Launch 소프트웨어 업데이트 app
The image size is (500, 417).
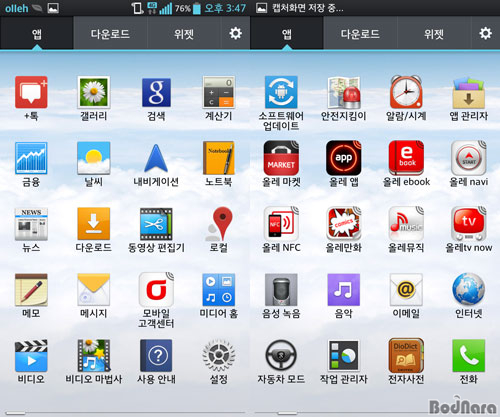click(281, 92)
